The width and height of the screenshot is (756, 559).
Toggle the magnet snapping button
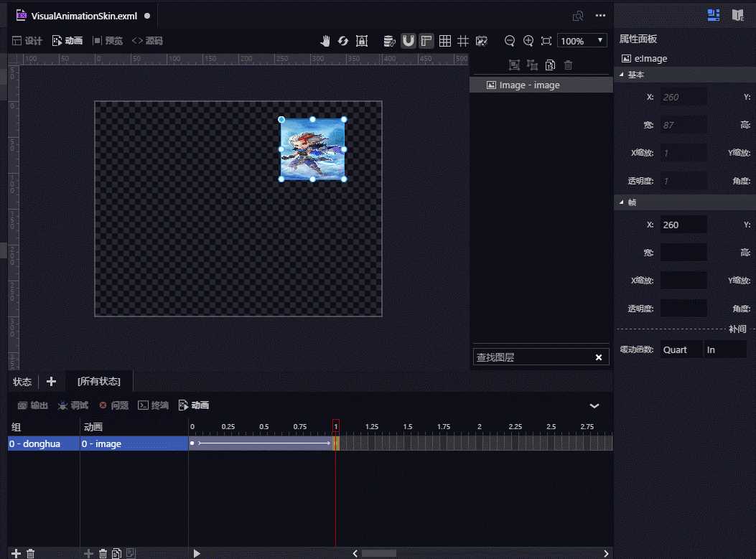click(408, 41)
